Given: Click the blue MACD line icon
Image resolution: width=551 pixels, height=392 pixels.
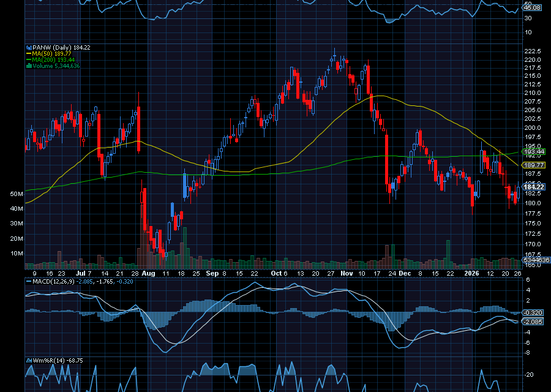Looking at the screenshot, I should tap(29, 283).
